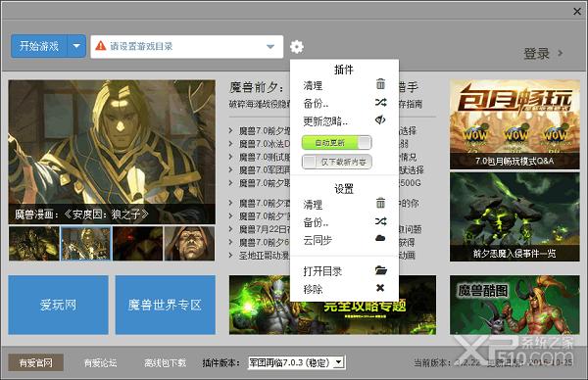This screenshot has width=588, height=380.
Task: Click shuffle icon beside plugin backup
Action: click(x=380, y=102)
